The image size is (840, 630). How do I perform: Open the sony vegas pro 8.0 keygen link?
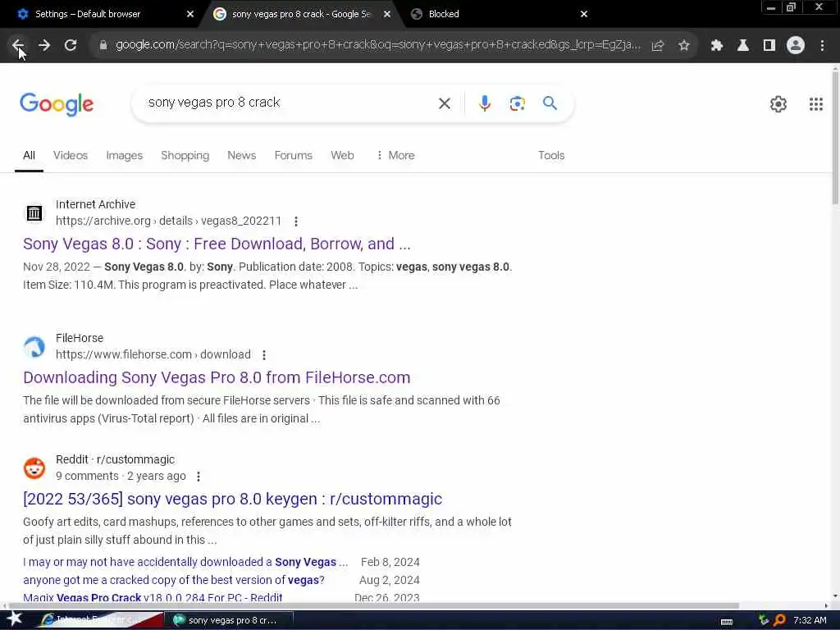[x=232, y=499]
